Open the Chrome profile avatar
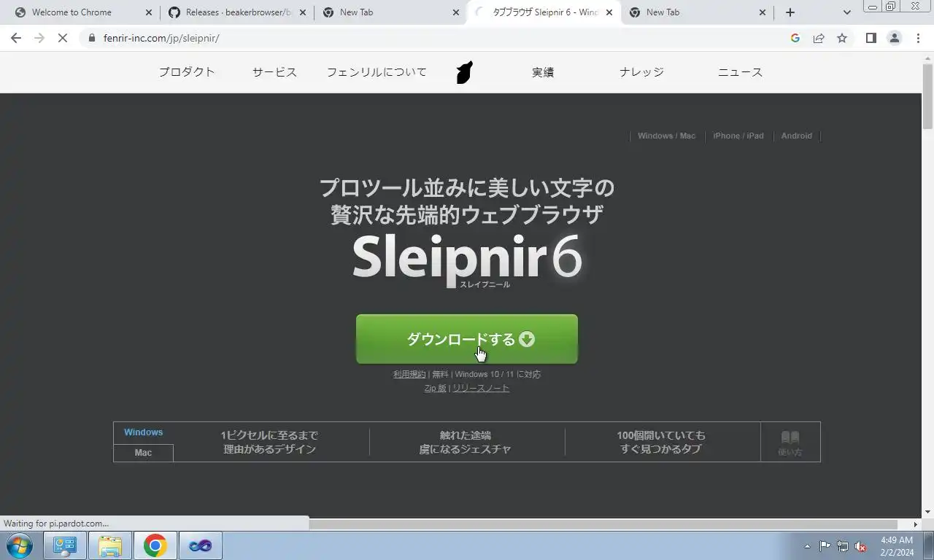 tap(894, 38)
